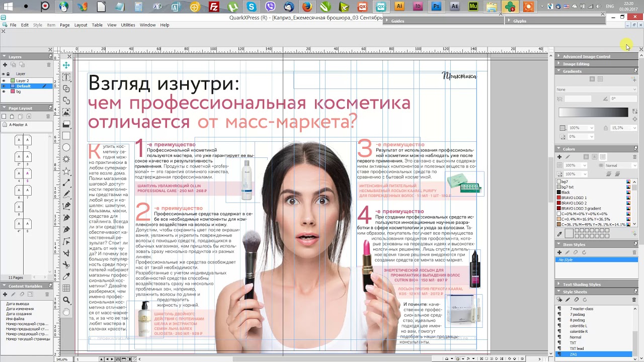Select the Eyedropper tool in toolbox
Image resolution: width=644 pixels, height=362 pixels.
coord(66,277)
